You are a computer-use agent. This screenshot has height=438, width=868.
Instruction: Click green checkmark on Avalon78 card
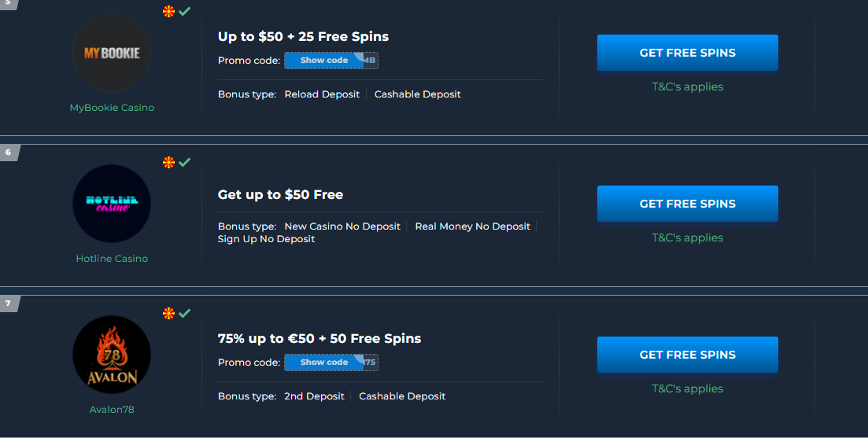point(185,313)
